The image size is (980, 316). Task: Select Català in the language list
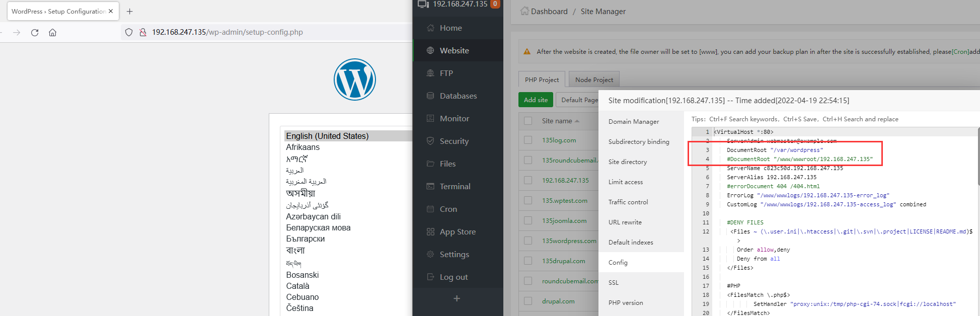point(297,286)
